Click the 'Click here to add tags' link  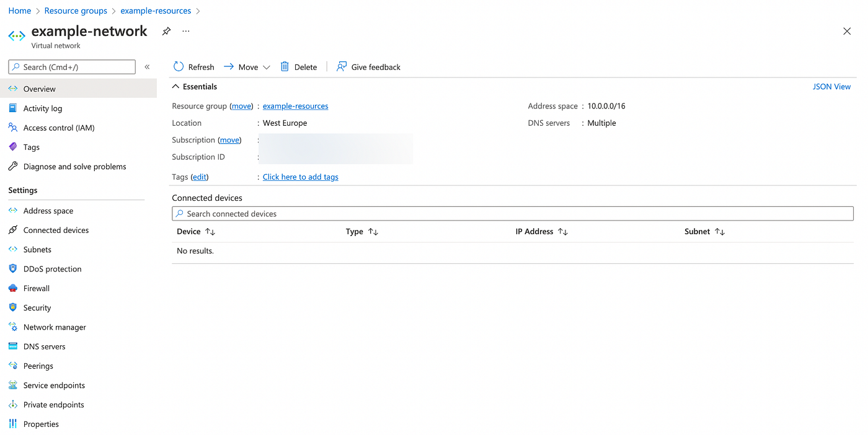point(301,177)
